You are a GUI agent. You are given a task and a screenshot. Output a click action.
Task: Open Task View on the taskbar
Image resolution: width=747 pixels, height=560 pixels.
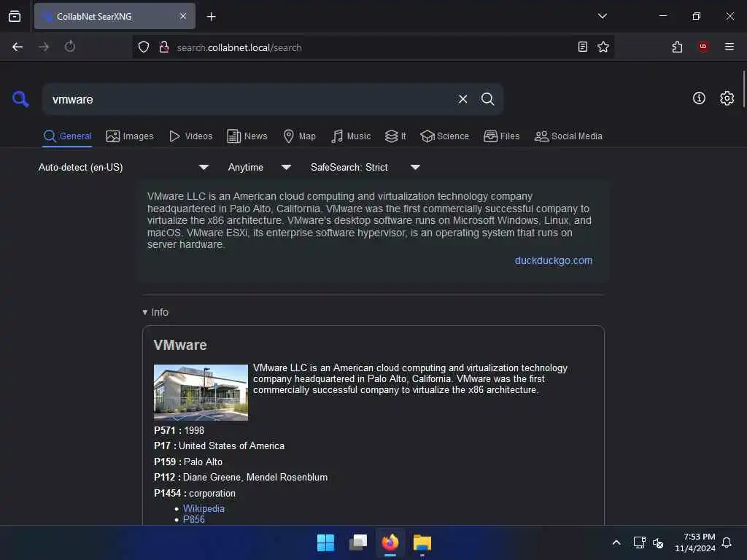pos(358,542)
